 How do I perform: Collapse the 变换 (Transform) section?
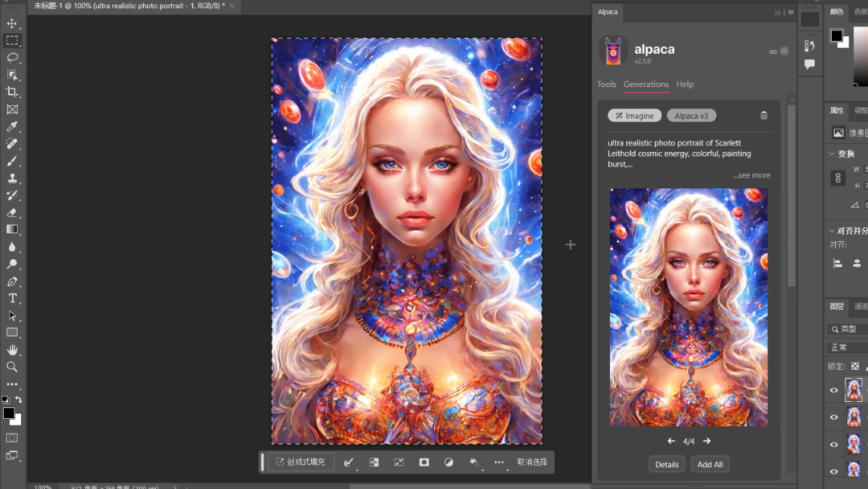tap(832, 154)
